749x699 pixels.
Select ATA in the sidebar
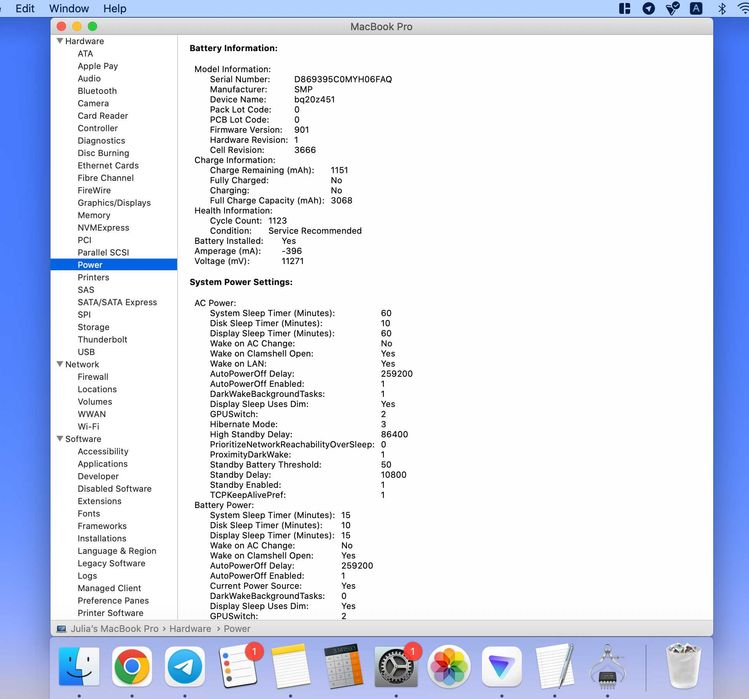(86, 54)
